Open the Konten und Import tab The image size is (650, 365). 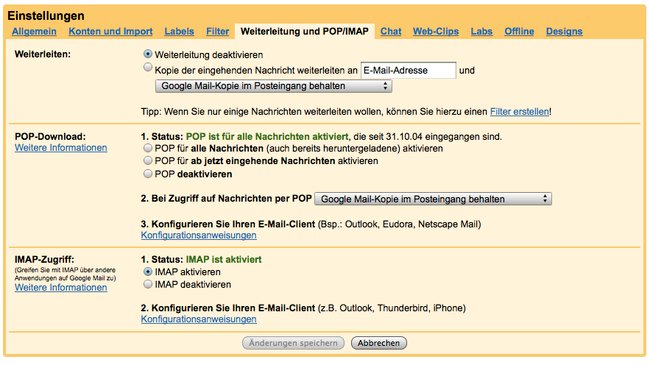point(111,32)
